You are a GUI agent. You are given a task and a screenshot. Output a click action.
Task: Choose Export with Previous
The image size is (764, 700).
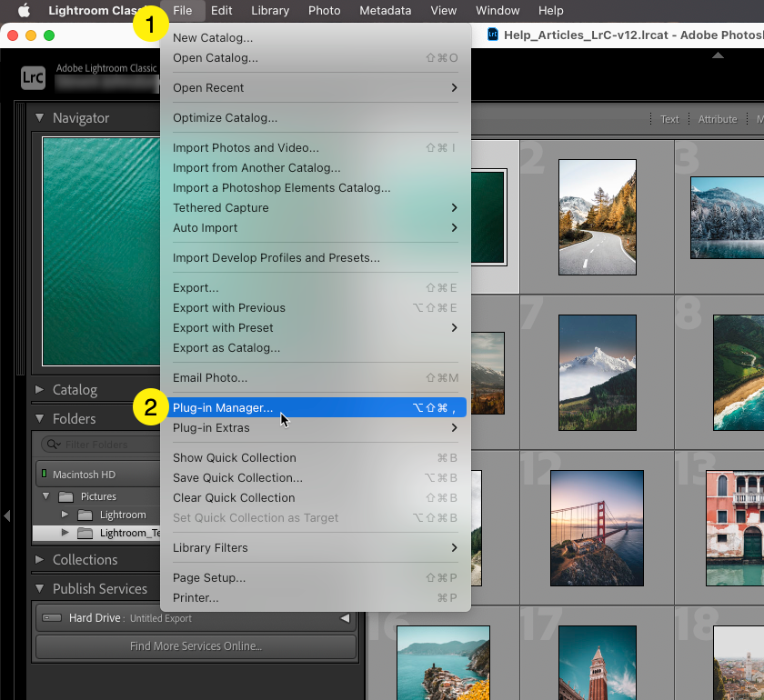point(316,308)
